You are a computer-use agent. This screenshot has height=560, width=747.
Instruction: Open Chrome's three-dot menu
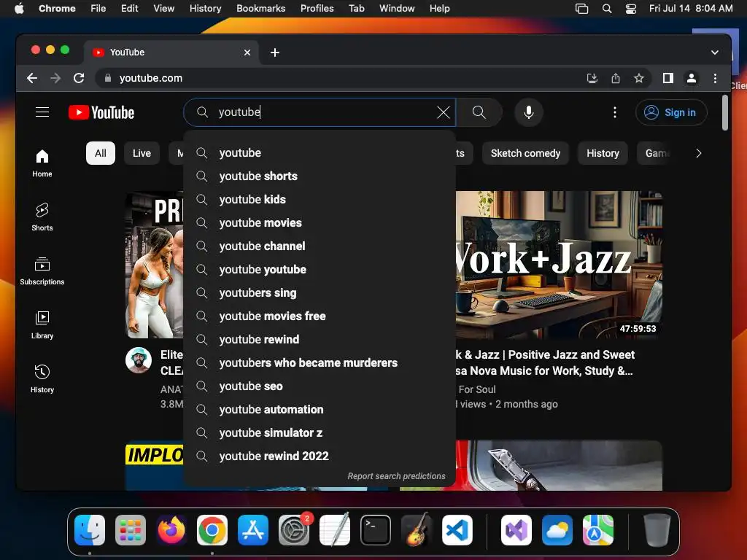coord(715,78)
